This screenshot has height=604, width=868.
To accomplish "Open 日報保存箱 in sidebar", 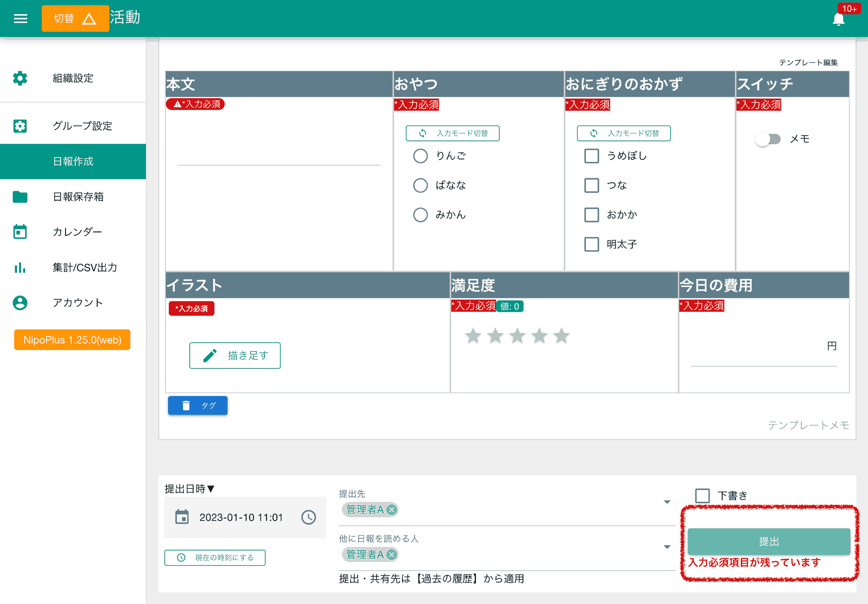I will (78, 197).
